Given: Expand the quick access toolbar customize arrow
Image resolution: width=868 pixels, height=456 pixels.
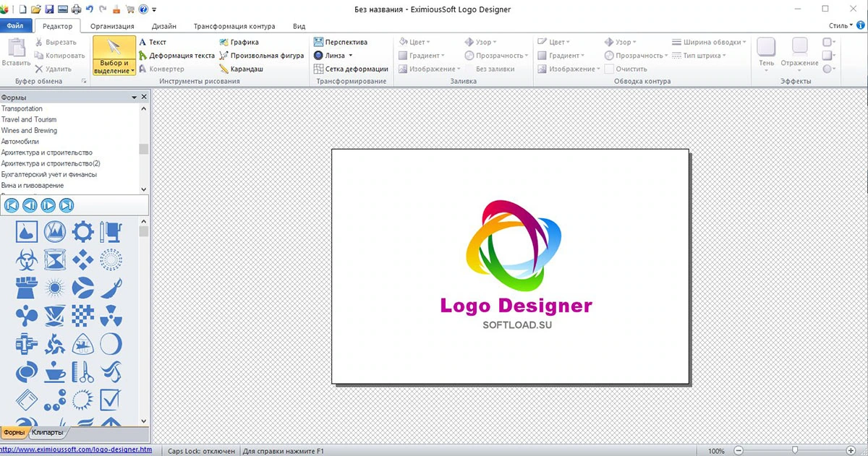Looking at the screenshot, I should tap(155, 9).
